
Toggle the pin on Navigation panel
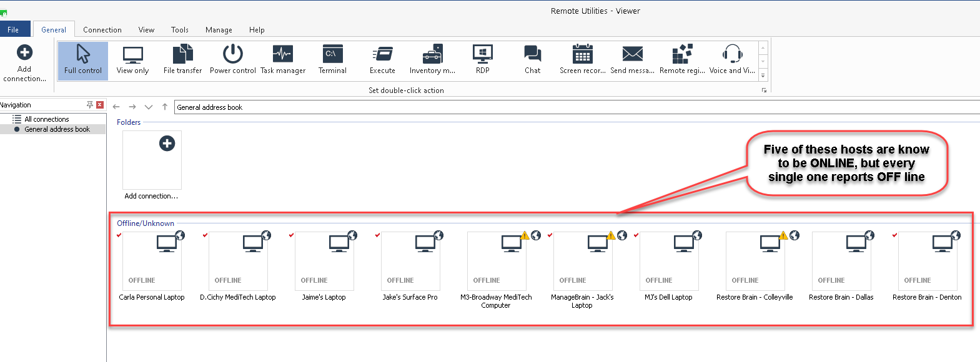coord(90,105)
